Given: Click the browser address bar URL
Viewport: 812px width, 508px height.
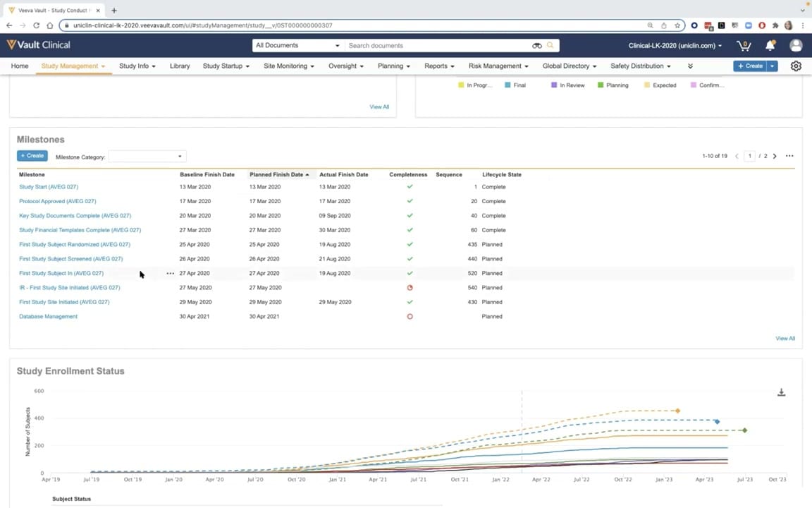Looking at the screenshot, I should click(203, 25).
